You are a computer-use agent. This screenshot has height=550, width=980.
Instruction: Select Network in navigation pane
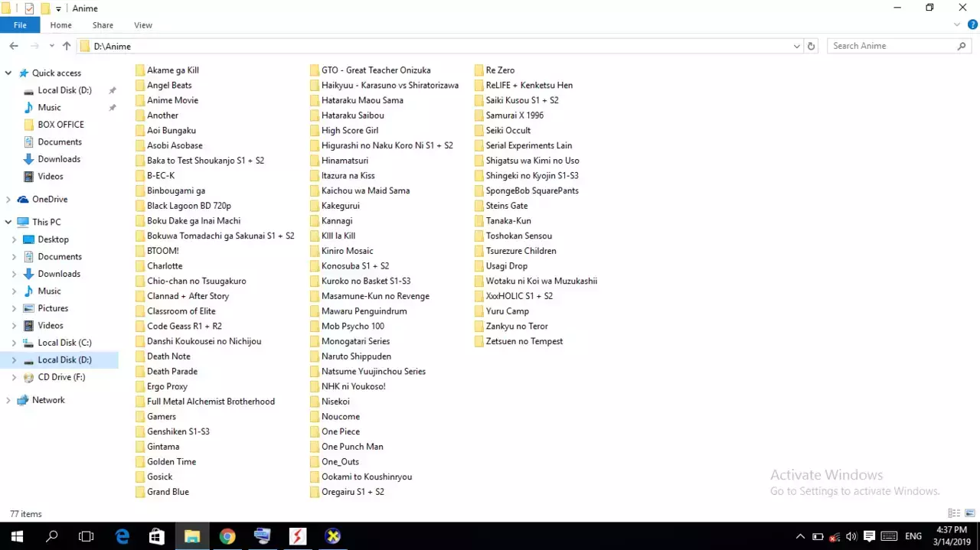(x=48, y=400)
